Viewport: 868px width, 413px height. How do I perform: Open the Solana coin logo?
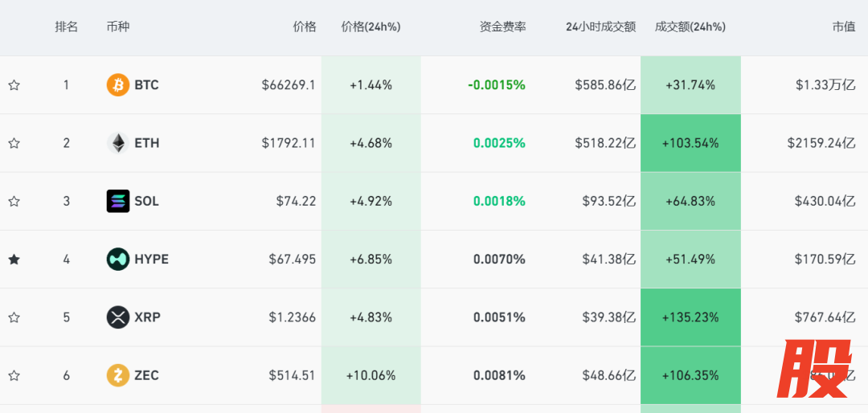tap(118, 202)
